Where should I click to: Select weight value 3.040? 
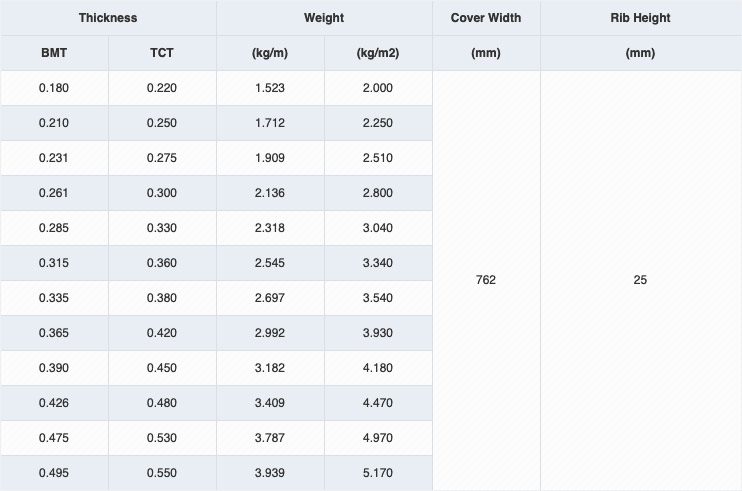coord(378,228)
